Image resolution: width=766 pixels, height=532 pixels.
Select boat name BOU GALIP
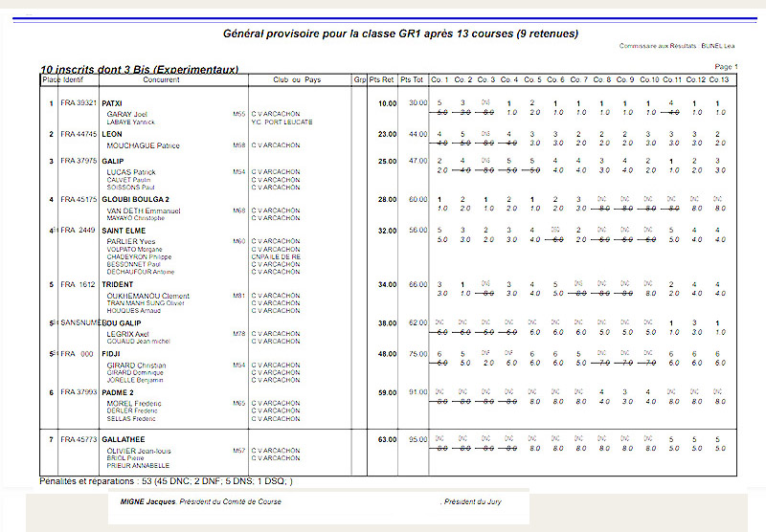(122, 323)
